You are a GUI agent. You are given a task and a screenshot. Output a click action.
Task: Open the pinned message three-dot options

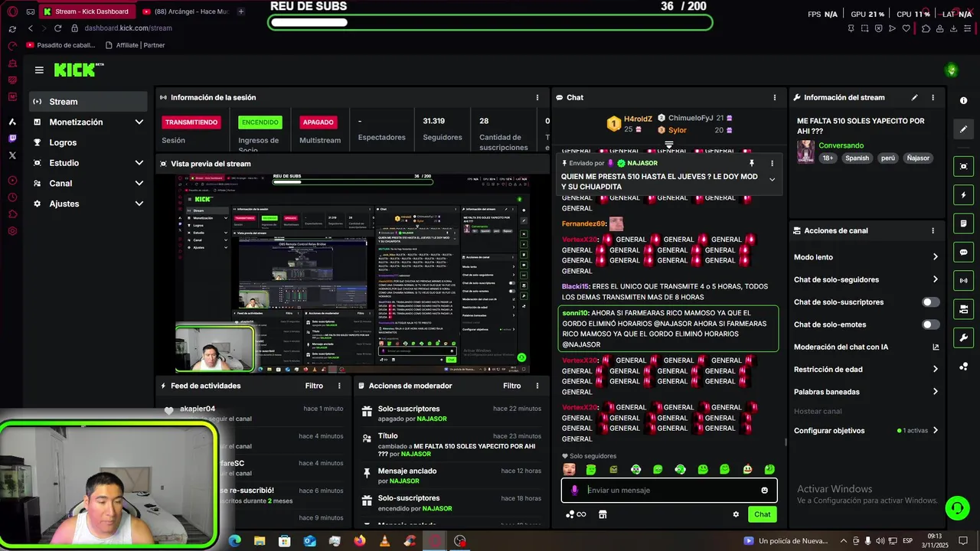(x=772, y=163)
